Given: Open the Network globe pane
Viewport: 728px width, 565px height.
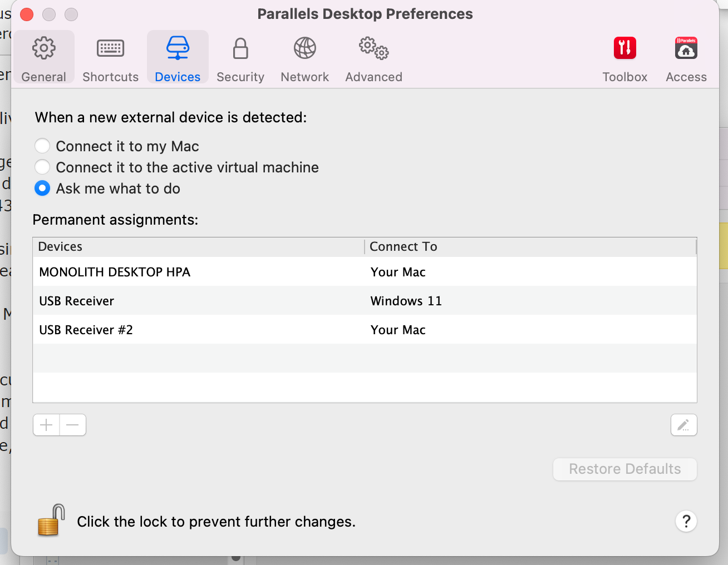Looking at the screenshot, I should click(x=304, y=58).
